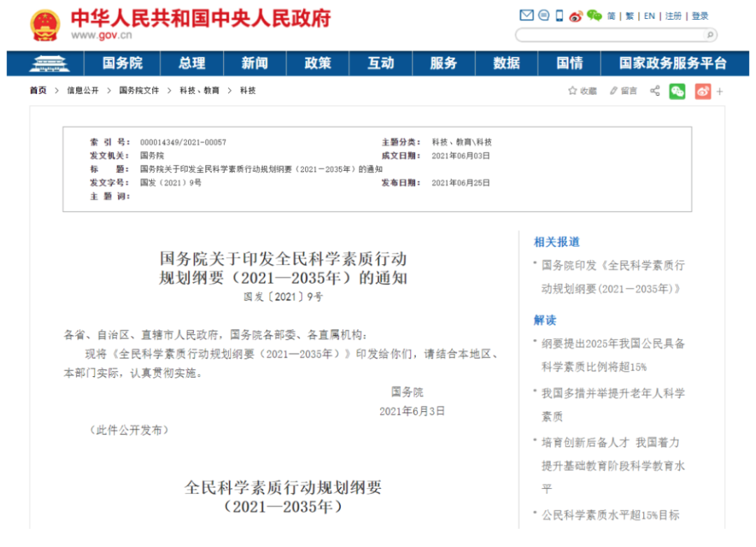Switch language to EN
Viewport: 756px width, 547px height.
[650, 16]
